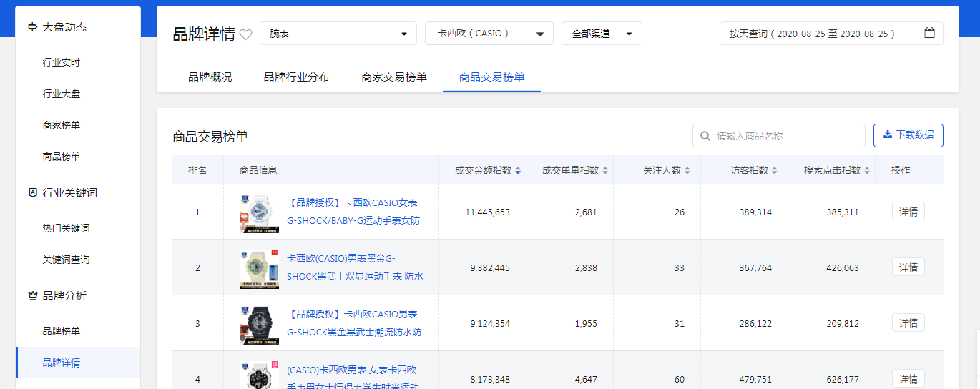Open 商品榜单 in the sidebar
This screenshot has width=980, height=389.
pyautogui.click(x=62, y=157)
